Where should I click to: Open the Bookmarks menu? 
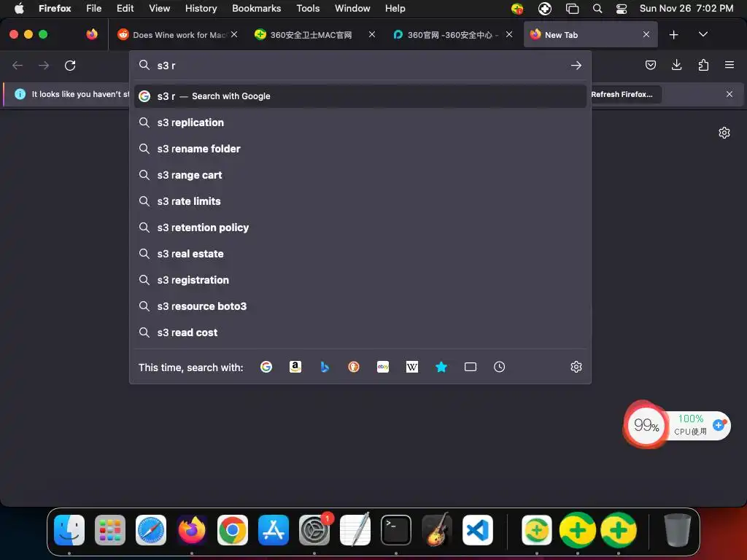point(256,9)
